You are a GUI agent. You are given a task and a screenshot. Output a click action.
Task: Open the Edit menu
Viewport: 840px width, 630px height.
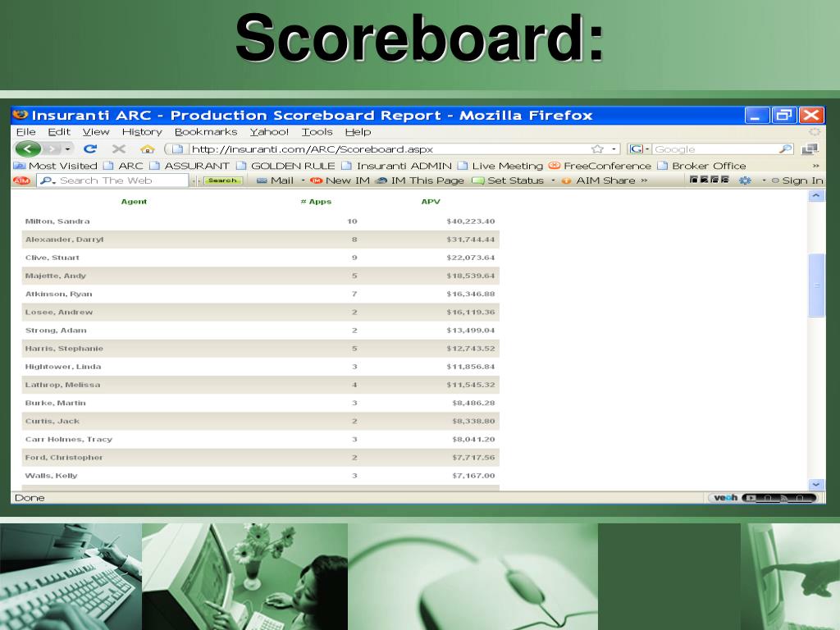pyautogui.click(x=59, y=132)
